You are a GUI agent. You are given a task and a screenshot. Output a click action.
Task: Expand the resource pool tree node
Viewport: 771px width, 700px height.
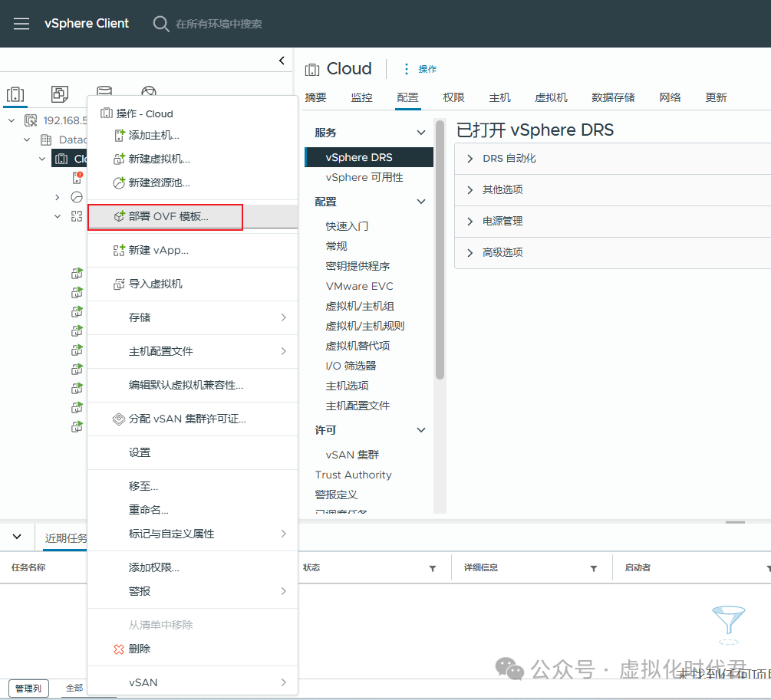click(x=58, y=197)
